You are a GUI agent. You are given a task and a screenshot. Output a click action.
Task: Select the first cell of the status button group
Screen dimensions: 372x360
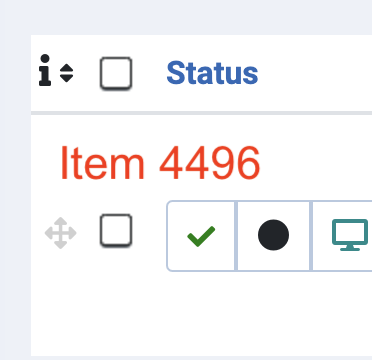pos(201,236)
